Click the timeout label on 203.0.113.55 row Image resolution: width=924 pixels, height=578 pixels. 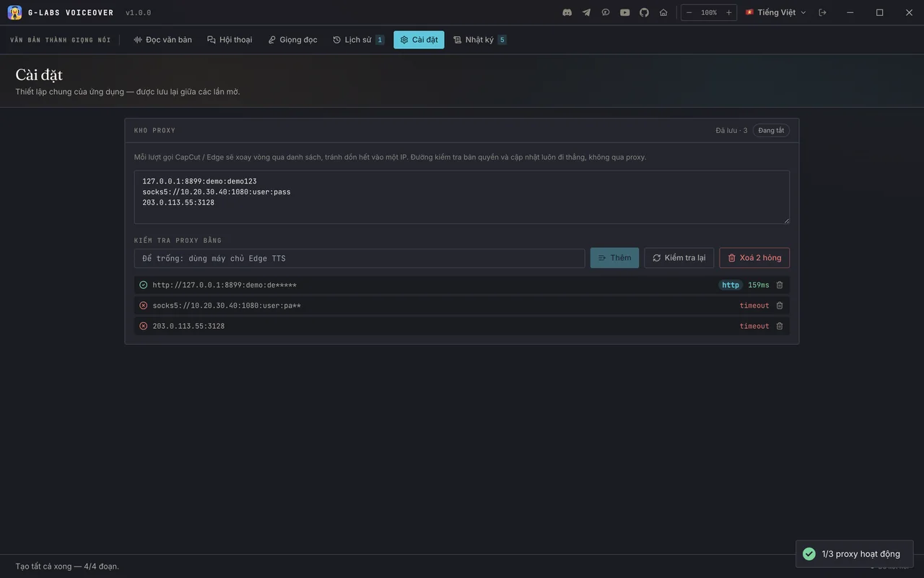tap(754, 327)
